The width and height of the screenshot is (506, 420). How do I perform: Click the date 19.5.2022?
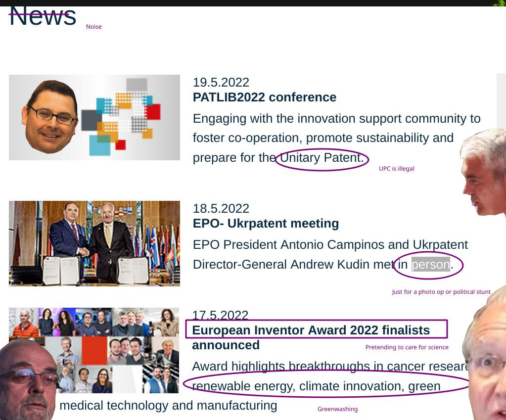point(221,82)
